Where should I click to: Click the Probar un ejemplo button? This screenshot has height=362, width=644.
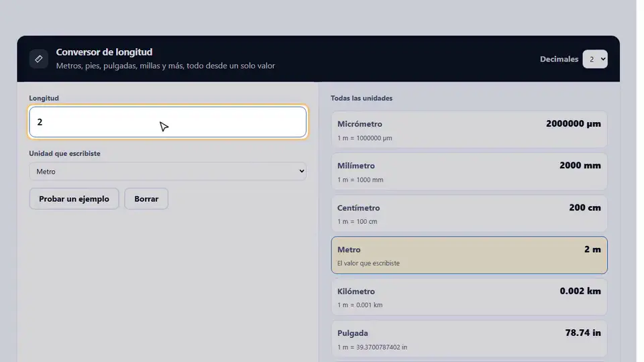pos(74,198)
